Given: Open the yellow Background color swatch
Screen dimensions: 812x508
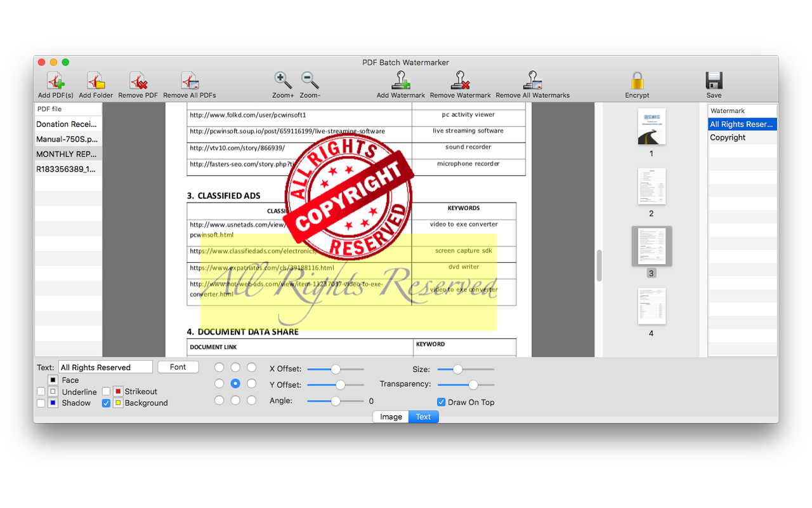Looking at the screenshot, I should point(118,403).
